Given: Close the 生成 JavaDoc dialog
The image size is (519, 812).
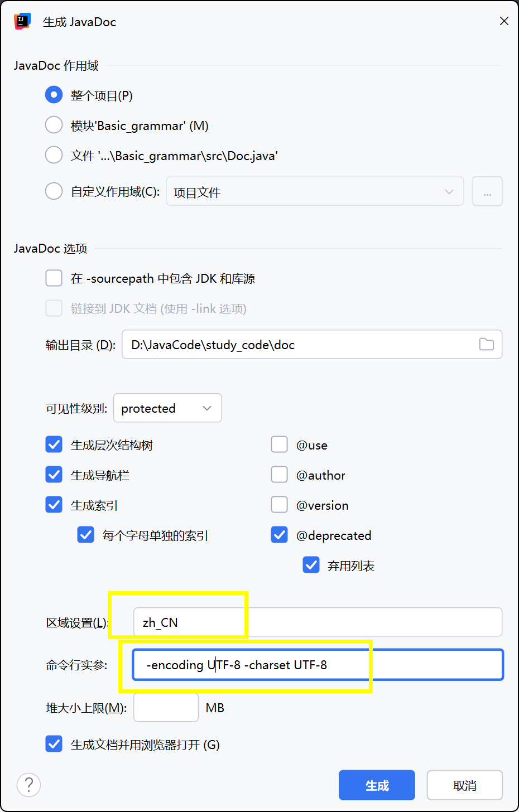Looking at the screenshot, I should 504,21.
